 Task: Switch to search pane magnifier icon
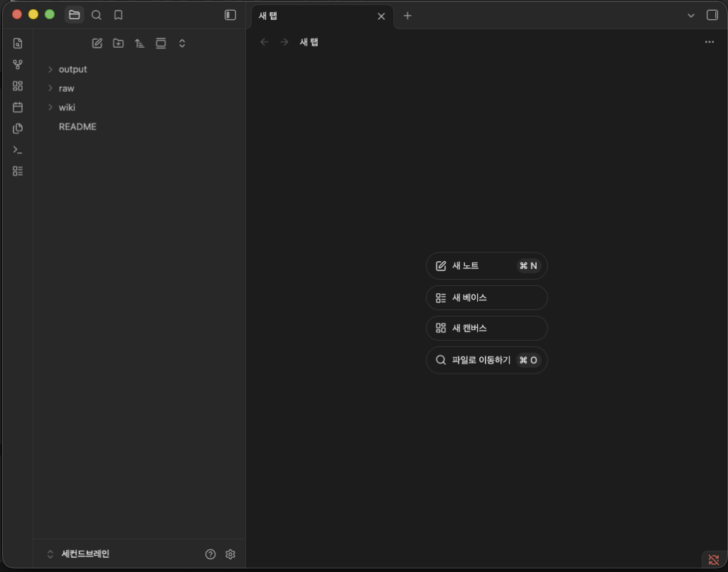coord(96,15)
